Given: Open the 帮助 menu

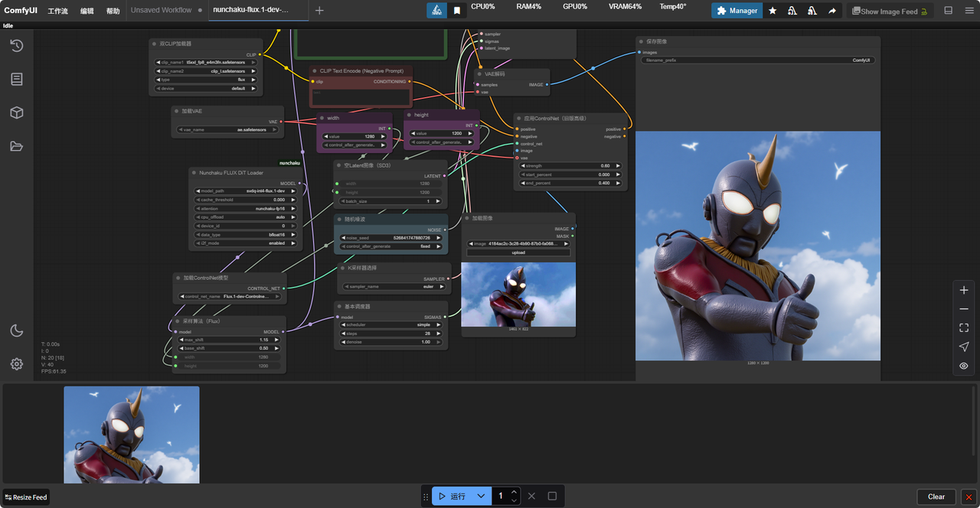Looking at the screenshot, I should [x=113, y=11].
